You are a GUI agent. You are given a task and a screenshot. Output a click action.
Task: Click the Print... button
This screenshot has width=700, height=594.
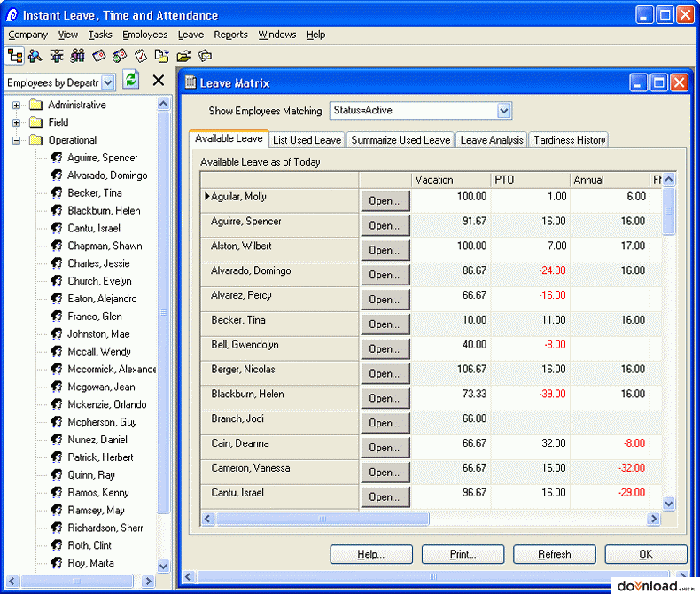pyautogui.click(x=463, y=554)
